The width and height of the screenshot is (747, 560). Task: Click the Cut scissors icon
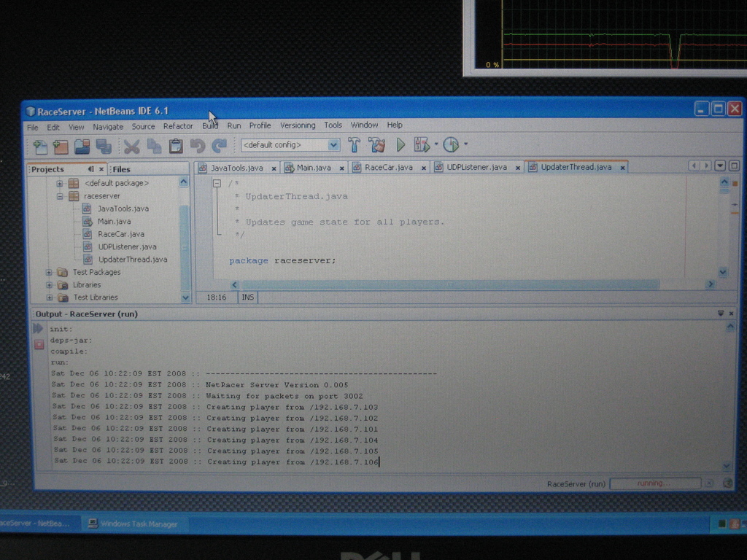click(131, 146)
